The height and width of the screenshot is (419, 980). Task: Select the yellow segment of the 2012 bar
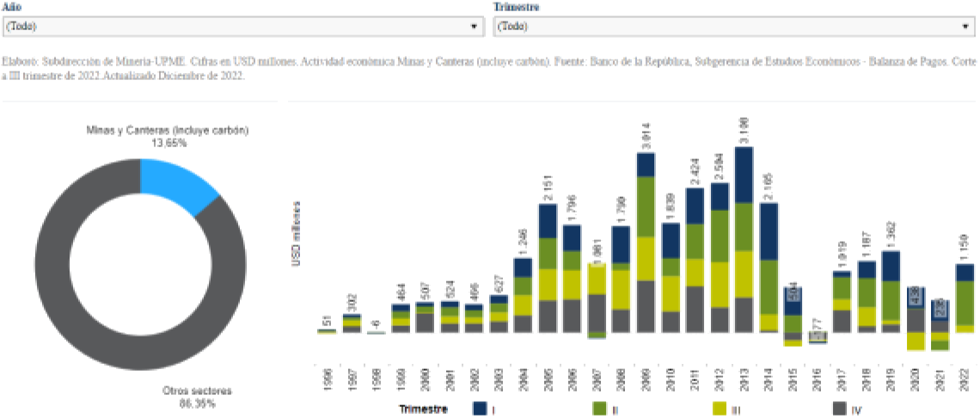pyautogui.click(x=720, y=272)
